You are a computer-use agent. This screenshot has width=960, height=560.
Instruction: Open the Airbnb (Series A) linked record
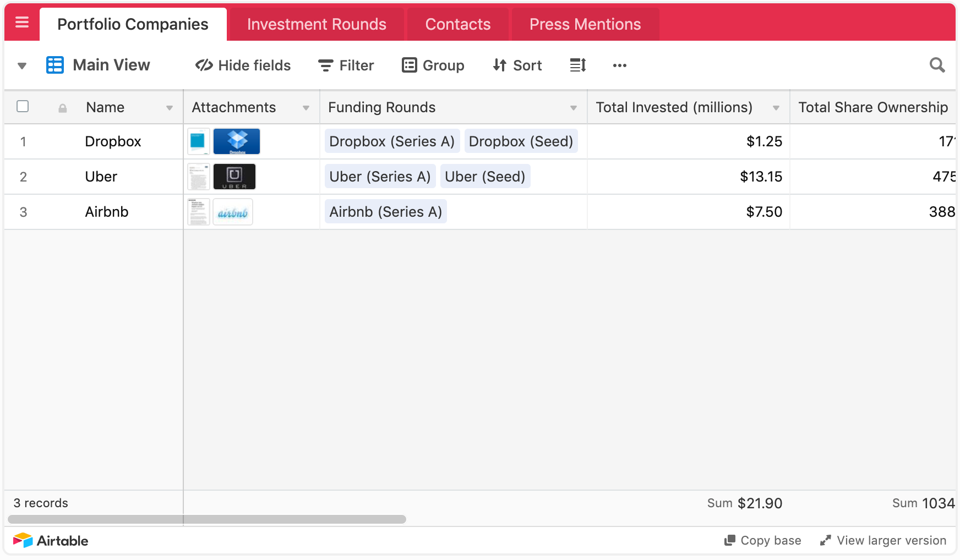pyautogui.click(x=386, y=212)
